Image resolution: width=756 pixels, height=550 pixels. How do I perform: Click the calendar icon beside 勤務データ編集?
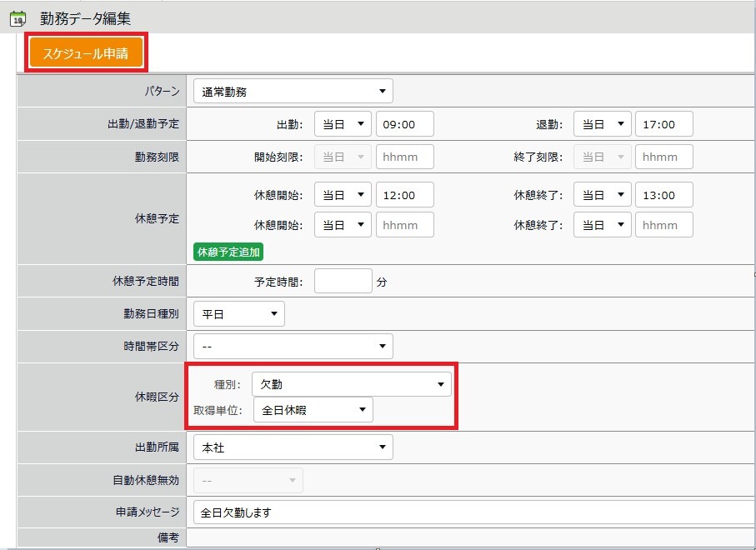coord(17,18)
